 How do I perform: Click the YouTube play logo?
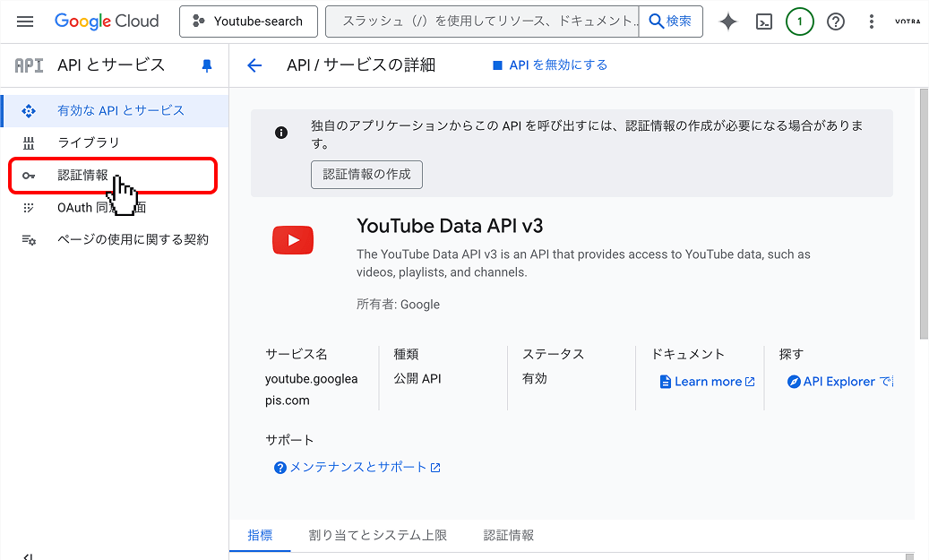(x=293, y=240)
